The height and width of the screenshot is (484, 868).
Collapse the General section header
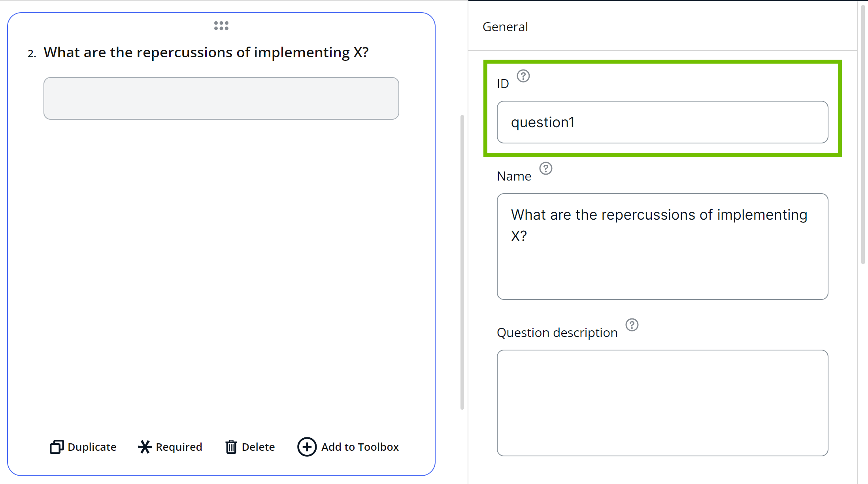505,27
